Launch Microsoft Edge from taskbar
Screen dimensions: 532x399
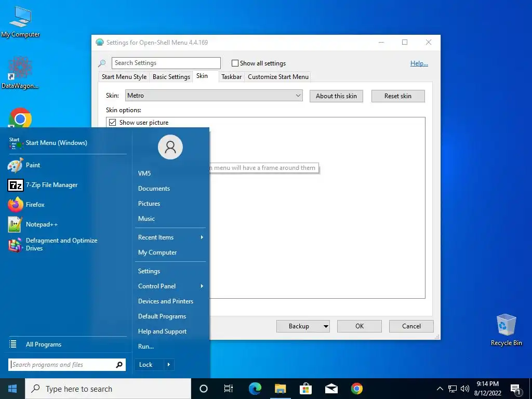click(255, 389)
